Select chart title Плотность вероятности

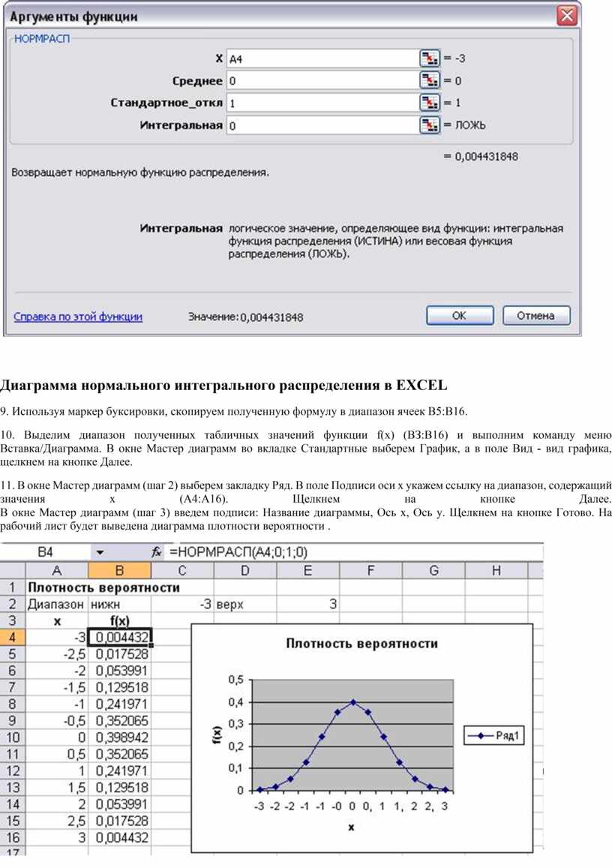[361, 644]
